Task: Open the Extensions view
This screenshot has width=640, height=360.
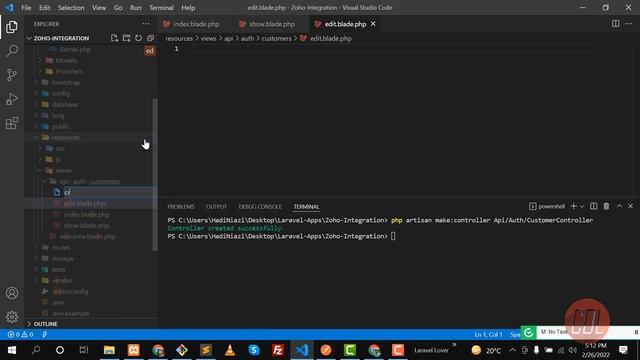Action: tap(12, 123)
